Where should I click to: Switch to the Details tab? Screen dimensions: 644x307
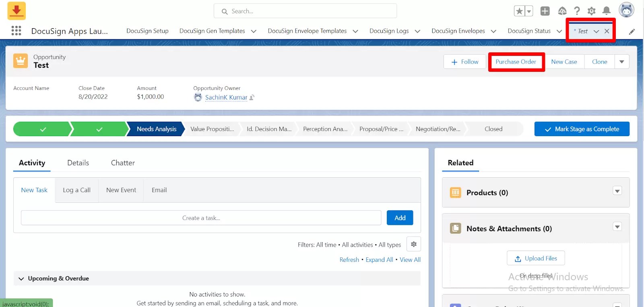[78, 163]
